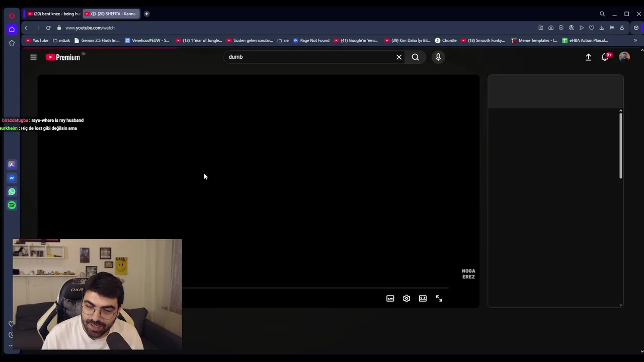This screenshot has width=644, height=362.
Task: Enter fullscreen in the video player
Action: [x=439, y=299]
